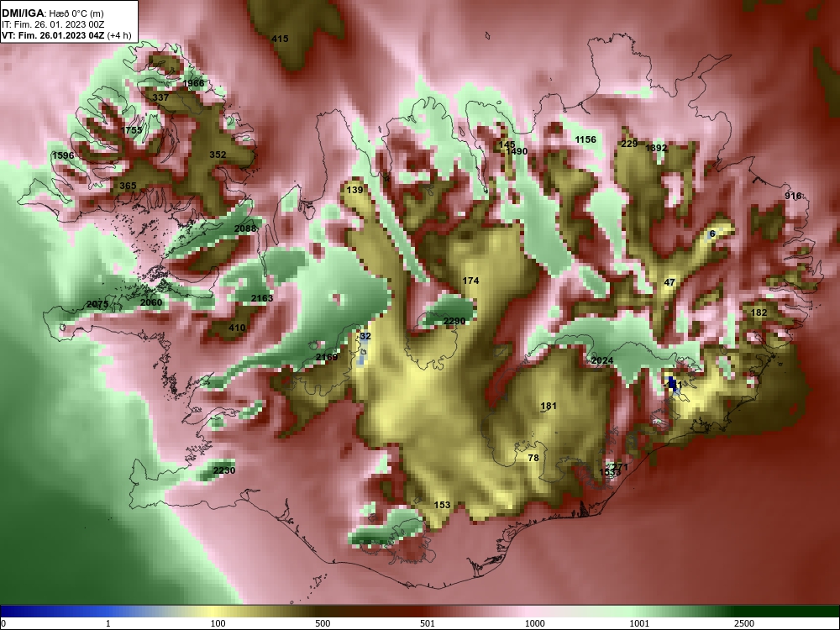The width and height of the screenshot is (840, 630).
Task: Click the map value 1892
Action: click(656, 149)
